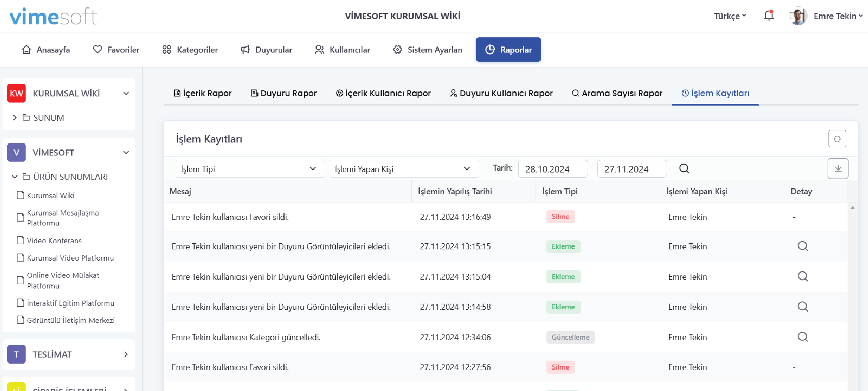Collapse the KURUMSAL WİKİ section
This screenshot has width=868, height=391.
126,93
